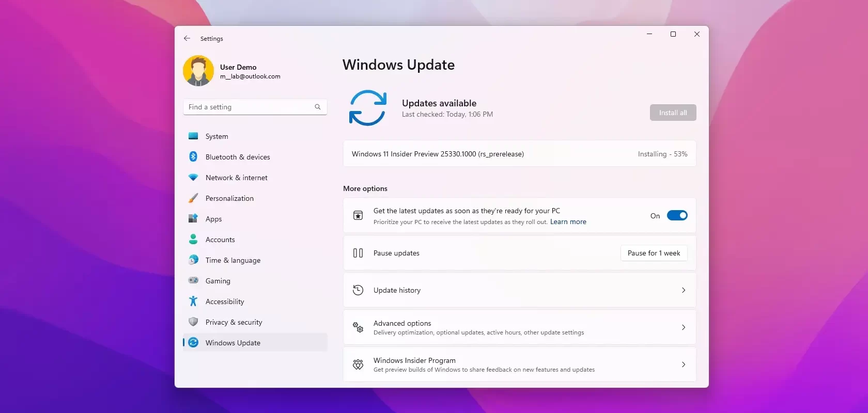Click the m__lab@outlook.com account email
Screen dimensions: 868x413
250,76
